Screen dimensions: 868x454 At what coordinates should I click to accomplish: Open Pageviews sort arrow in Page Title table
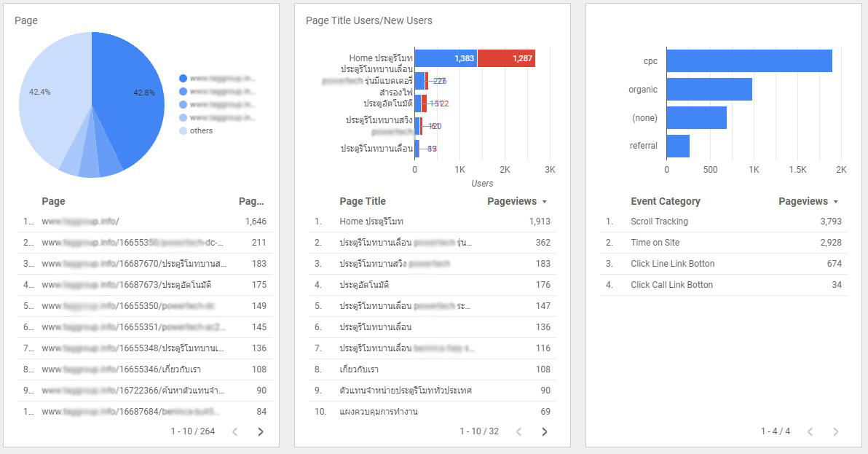(x=545, y=202)
